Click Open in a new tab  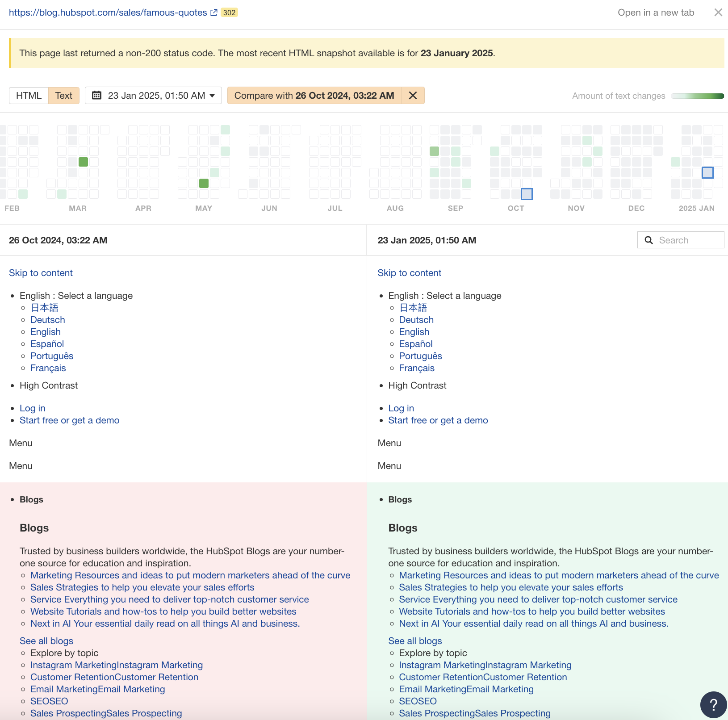[656, 13]
